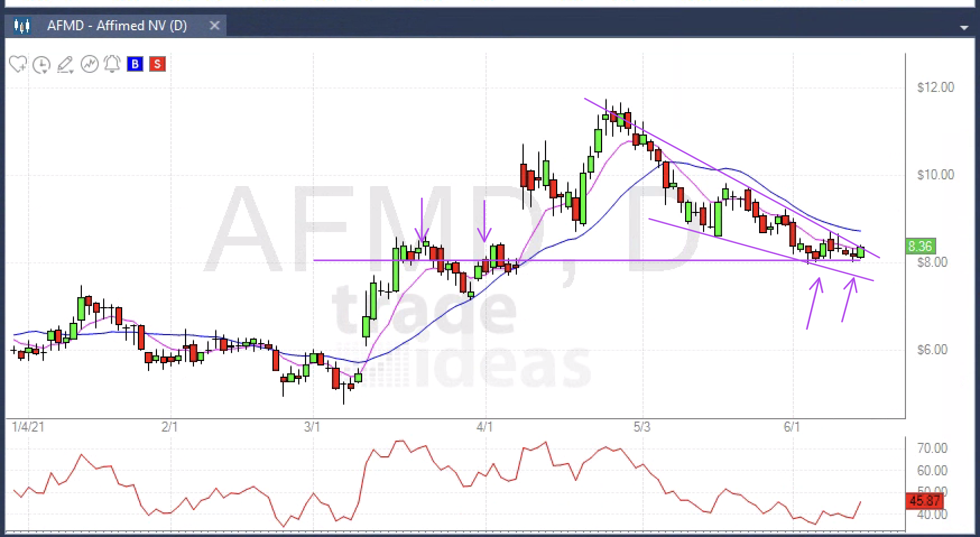This screenshot has width=980, height=537.
Task: Click the $10.00 price axis label
Action: pyautogui.click(x=935, y=175)
